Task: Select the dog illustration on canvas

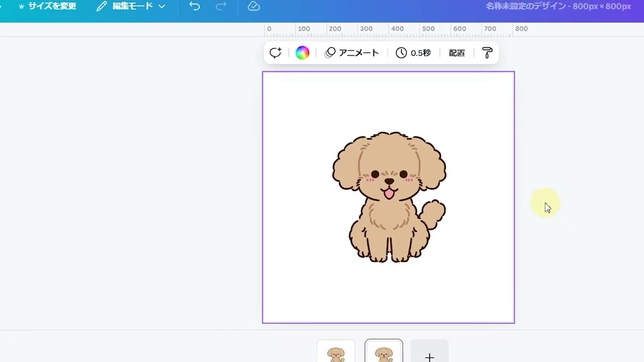Action: 389,197
